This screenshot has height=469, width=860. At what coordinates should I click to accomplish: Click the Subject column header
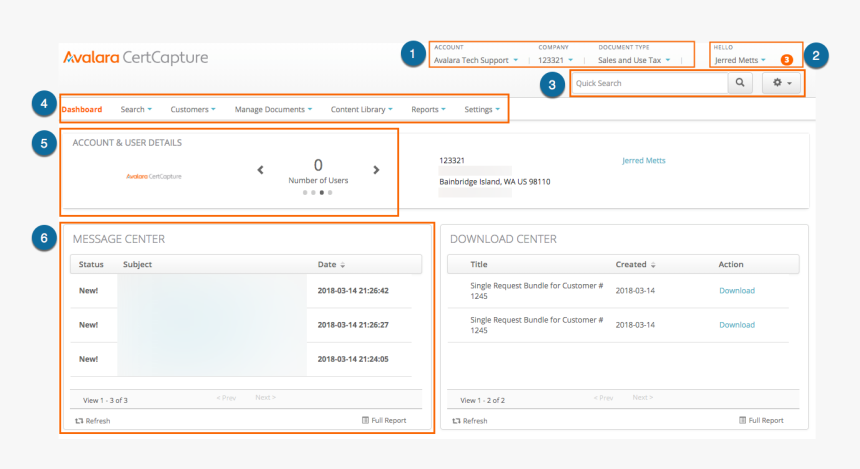click(x=137, y=264)
